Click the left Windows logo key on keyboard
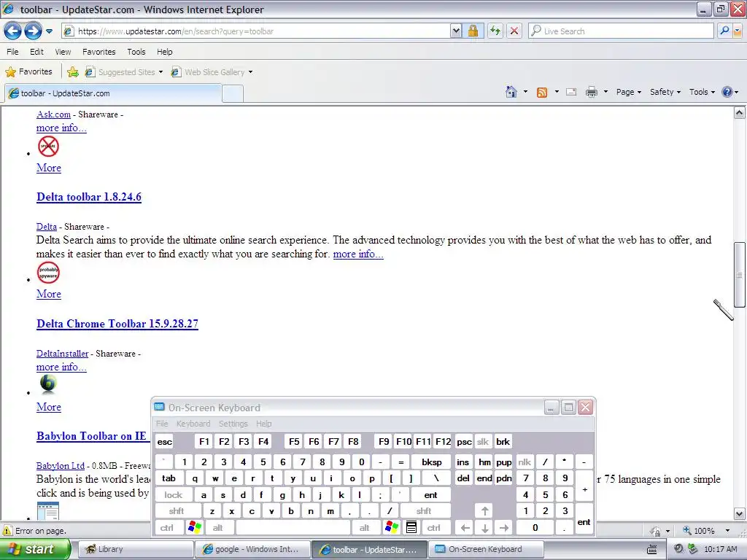 coord(195,528)
